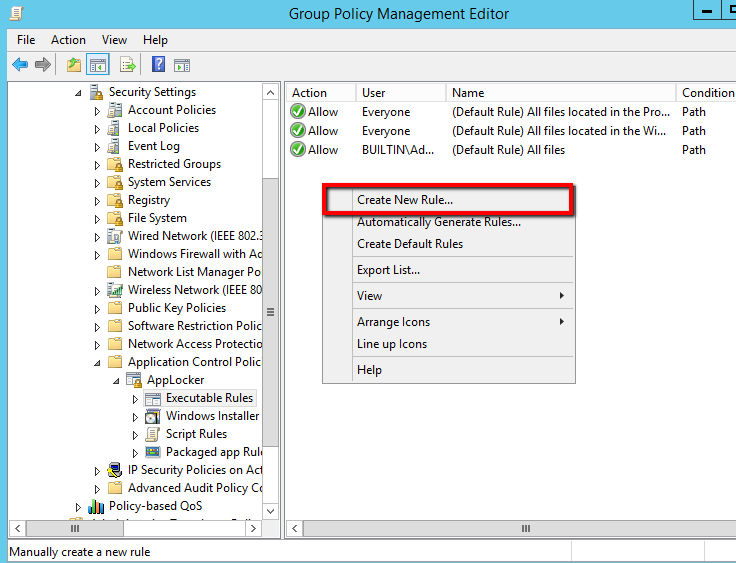Viewport: 736px width, 563px height.
Task: Select Create New Rule... from context menu
Action: tap(405, 200)
